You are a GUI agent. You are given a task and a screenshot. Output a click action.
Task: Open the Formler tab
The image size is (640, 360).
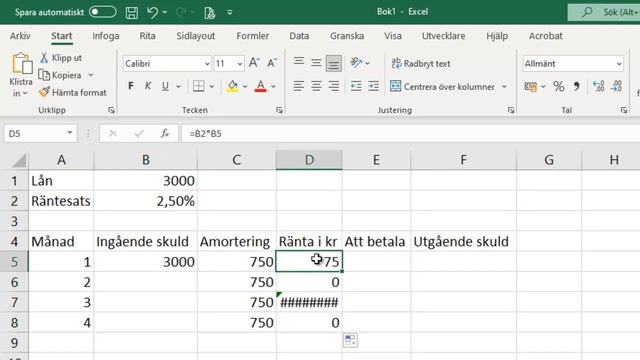(253, 36)
